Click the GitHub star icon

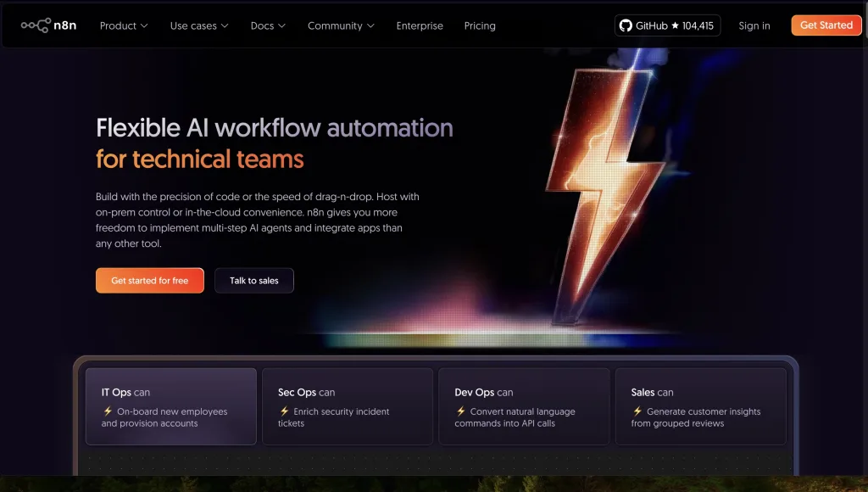click(x=675, y=25)
